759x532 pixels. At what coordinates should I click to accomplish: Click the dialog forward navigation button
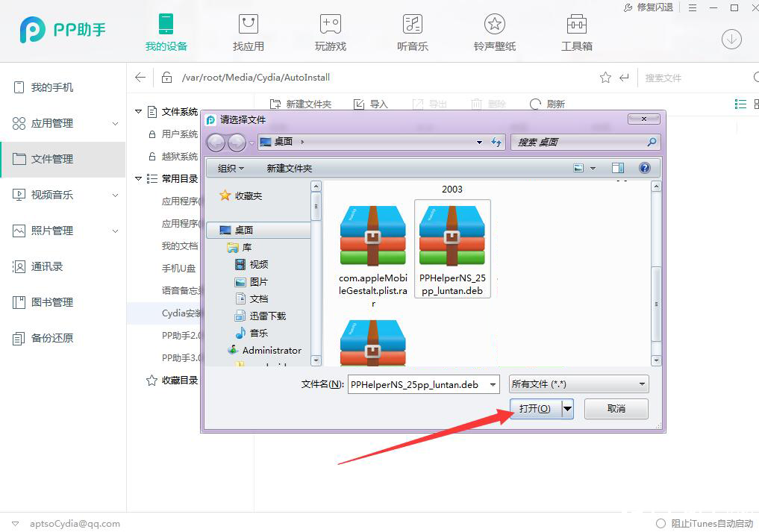click(x=237, y=143)
